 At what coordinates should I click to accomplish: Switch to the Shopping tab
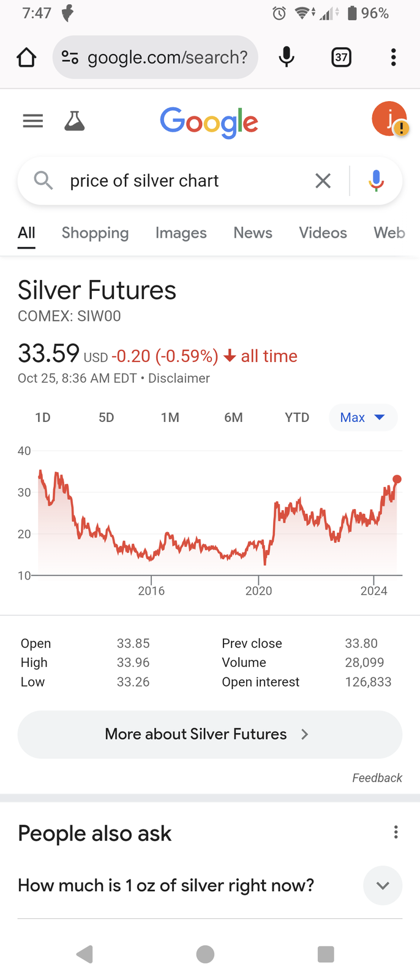pos(95,233)
